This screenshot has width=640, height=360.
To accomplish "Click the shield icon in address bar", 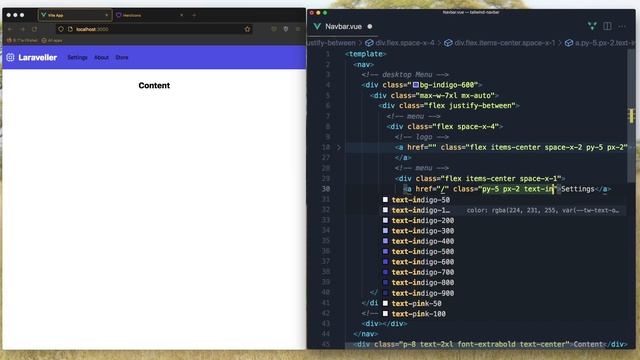I will (61, 29).
